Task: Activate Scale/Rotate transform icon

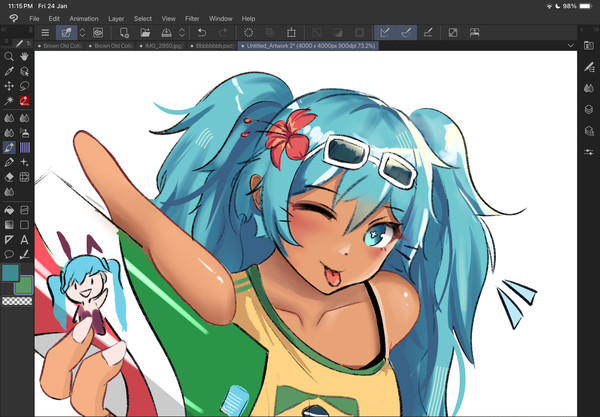Action: (x=291, y=33)
